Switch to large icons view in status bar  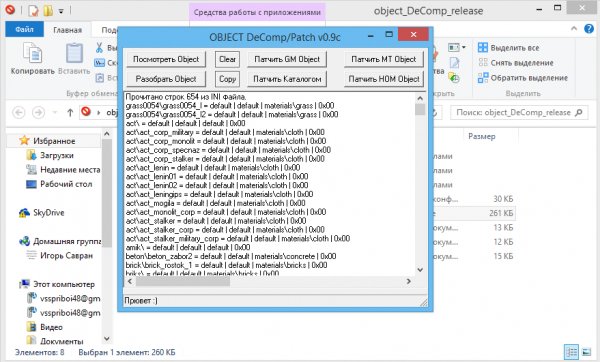tap(586, 352)
